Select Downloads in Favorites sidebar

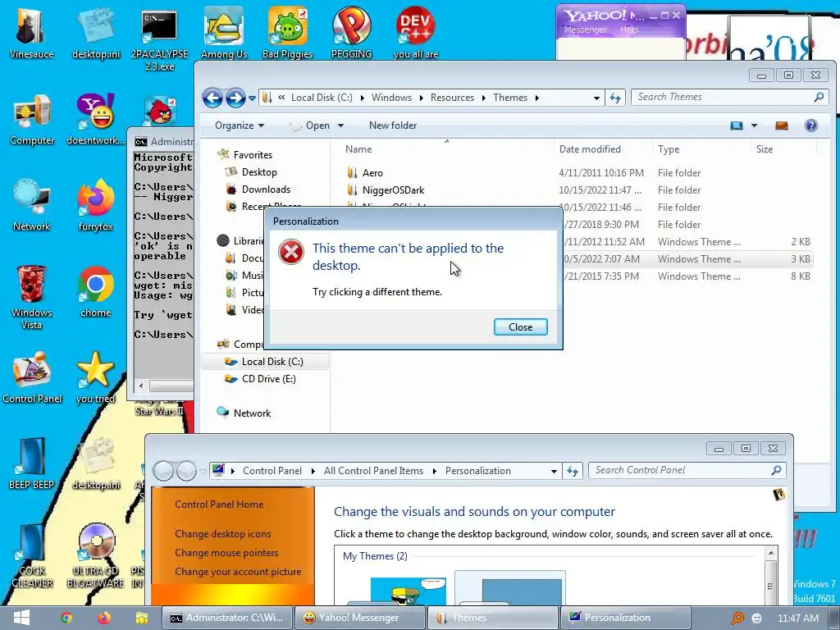[266, 189]
